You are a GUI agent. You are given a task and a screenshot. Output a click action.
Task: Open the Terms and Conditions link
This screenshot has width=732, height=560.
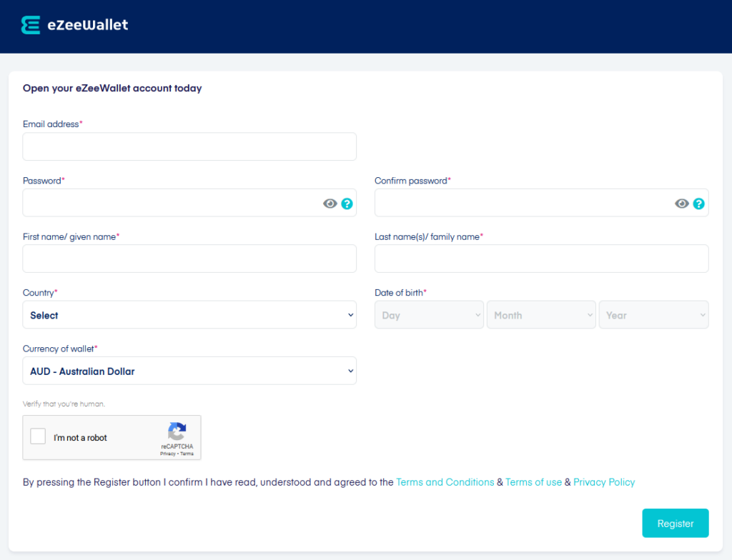pos(445,482)
